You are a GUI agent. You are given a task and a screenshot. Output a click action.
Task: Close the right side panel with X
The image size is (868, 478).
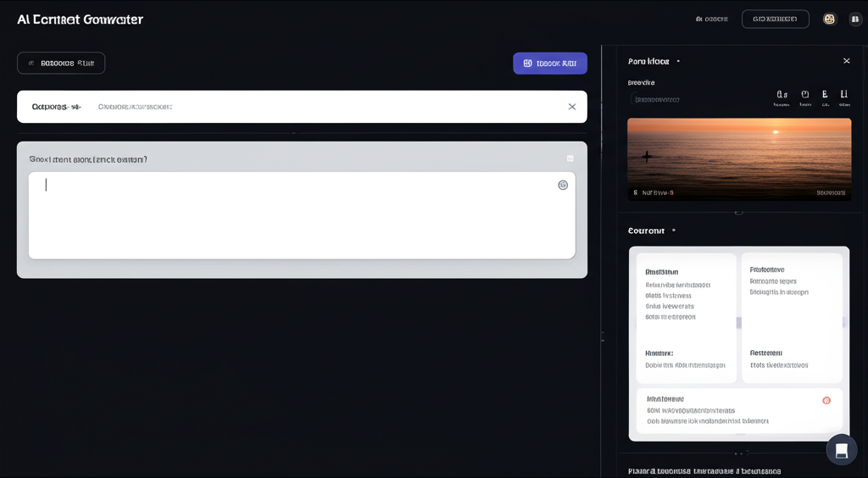(x=846, y=61)
